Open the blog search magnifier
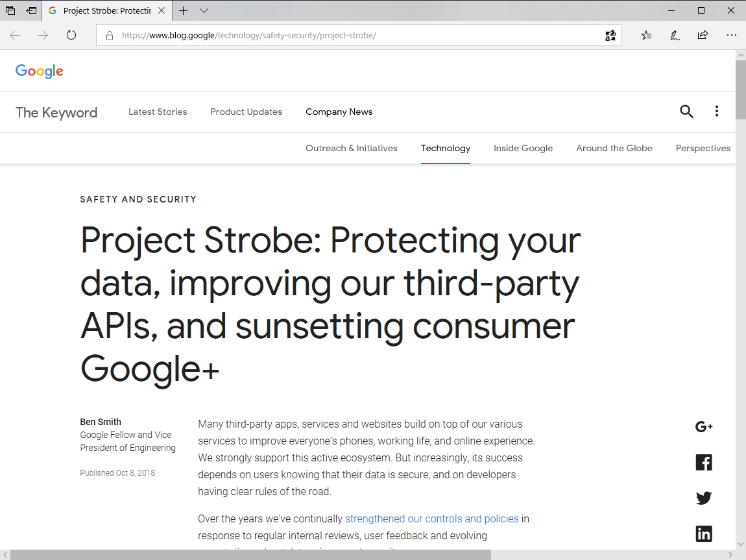746x560 pixels. [x=686, y=112]
